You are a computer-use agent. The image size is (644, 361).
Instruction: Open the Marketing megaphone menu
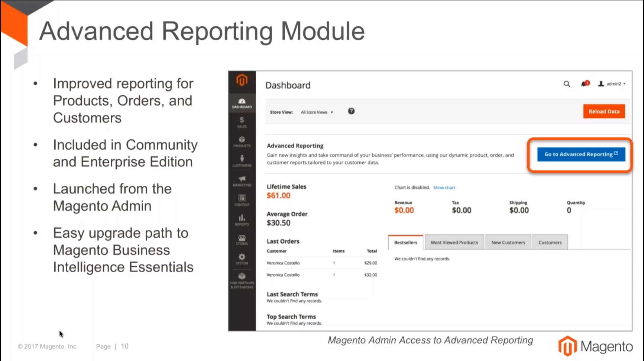(x=242, y=181)
